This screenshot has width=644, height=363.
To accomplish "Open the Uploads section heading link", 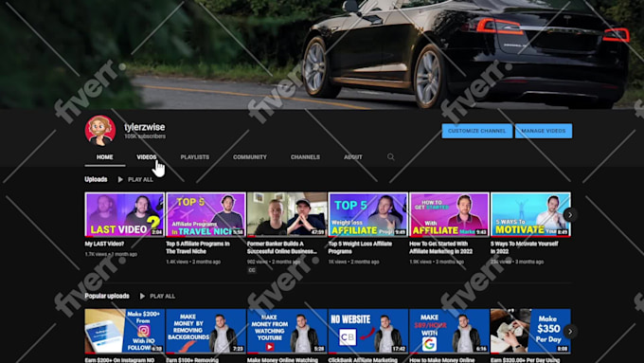I will point(96,179).
